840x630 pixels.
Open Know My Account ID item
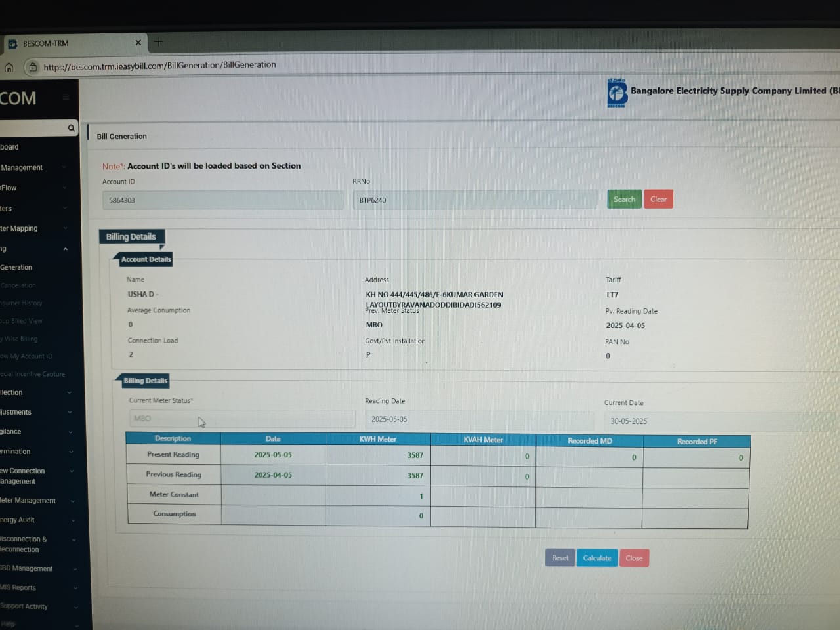click(x=26, y=356)
